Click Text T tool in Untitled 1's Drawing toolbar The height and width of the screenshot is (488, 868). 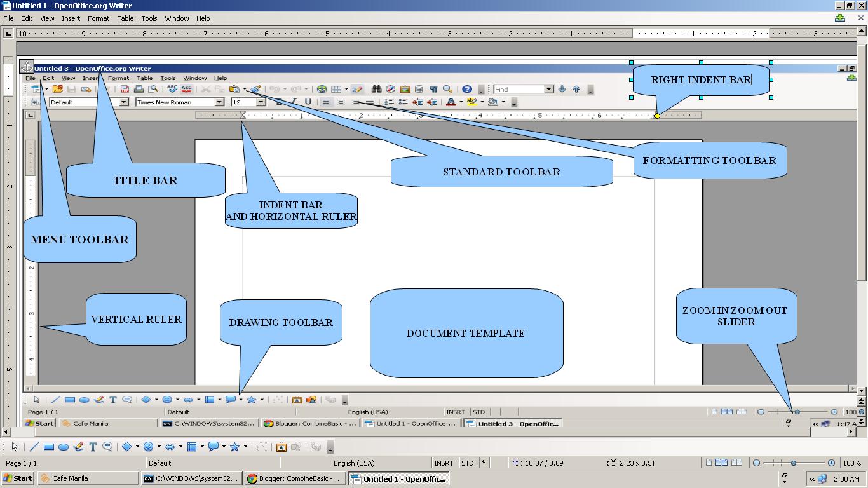point(93,447)
